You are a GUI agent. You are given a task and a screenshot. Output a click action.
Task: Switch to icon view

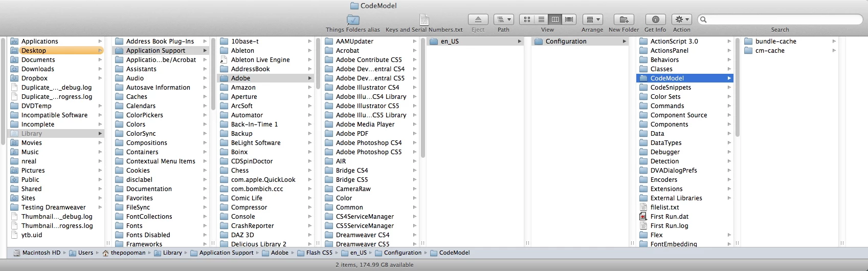[x=527, y=19]
